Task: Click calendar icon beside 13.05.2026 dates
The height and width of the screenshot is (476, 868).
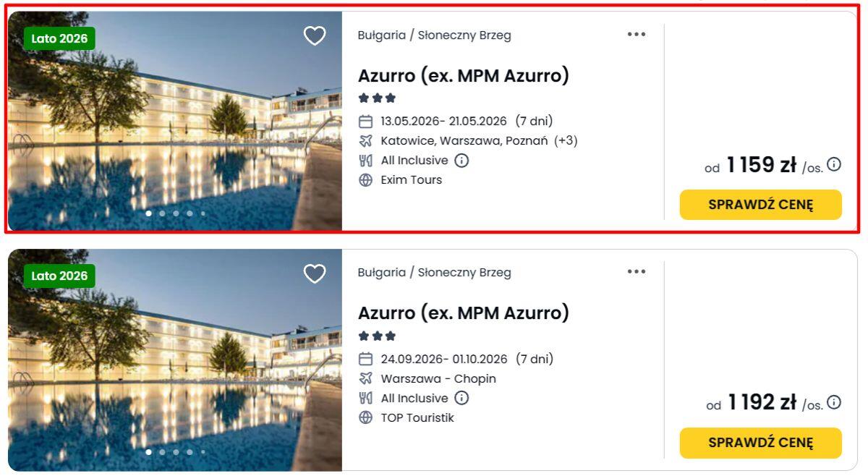Action: (366, 122)
